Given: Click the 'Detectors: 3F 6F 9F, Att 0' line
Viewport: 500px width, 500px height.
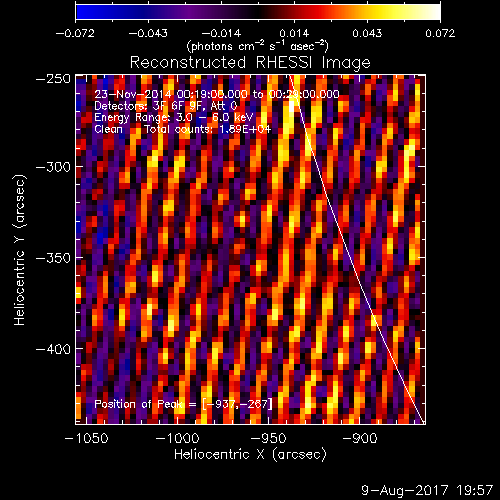Looking at the screenshot, I should pos(165,106).
